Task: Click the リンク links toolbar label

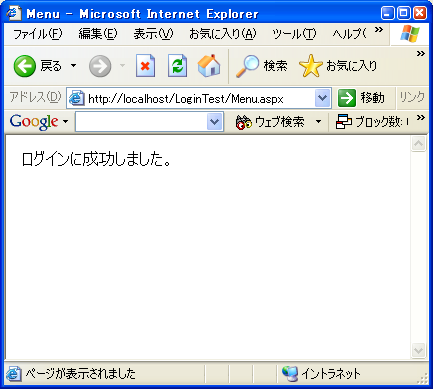Action: pos(412,97)
